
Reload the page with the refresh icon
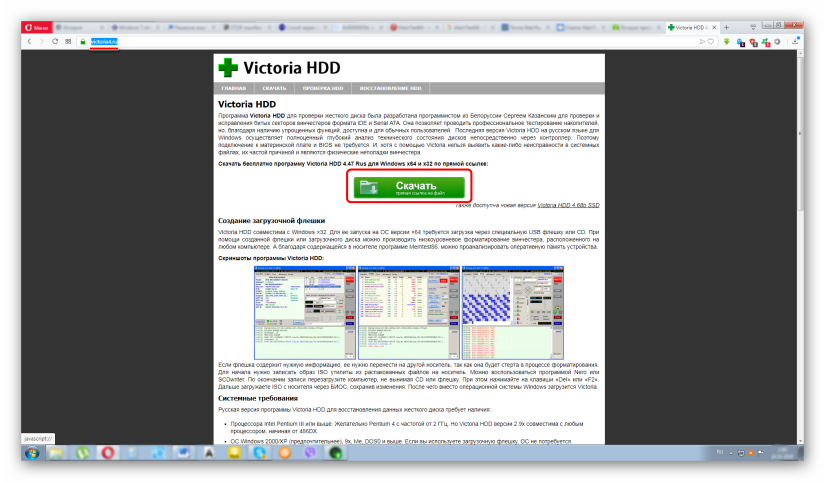[55, 42]
